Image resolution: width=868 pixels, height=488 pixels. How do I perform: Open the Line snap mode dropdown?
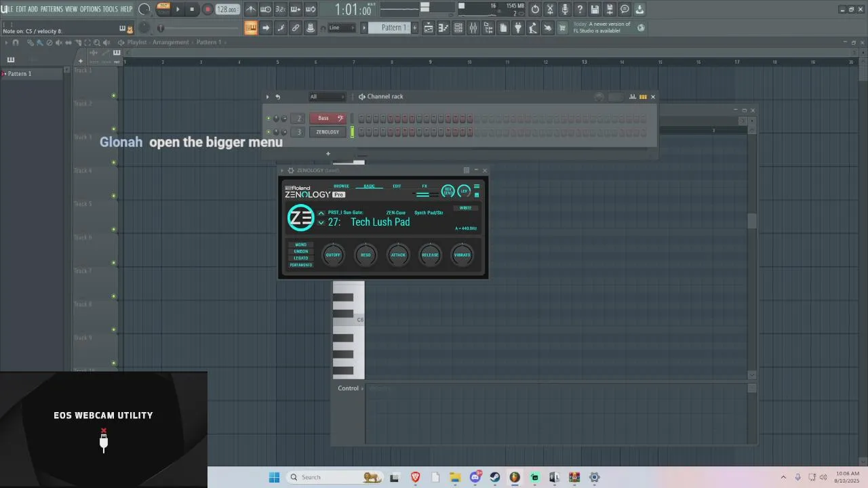coord(342,28)
